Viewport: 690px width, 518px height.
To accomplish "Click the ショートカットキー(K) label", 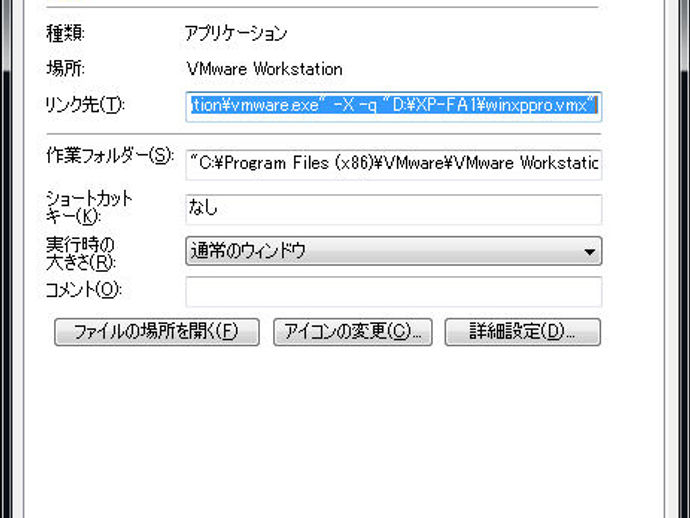I will [x=89, y=207].
